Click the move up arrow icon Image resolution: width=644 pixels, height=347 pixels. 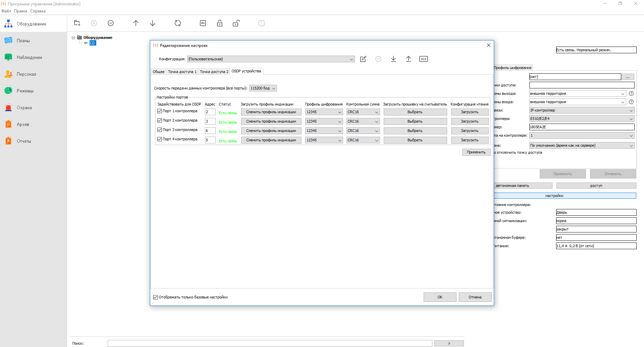(x=136, y=23)
